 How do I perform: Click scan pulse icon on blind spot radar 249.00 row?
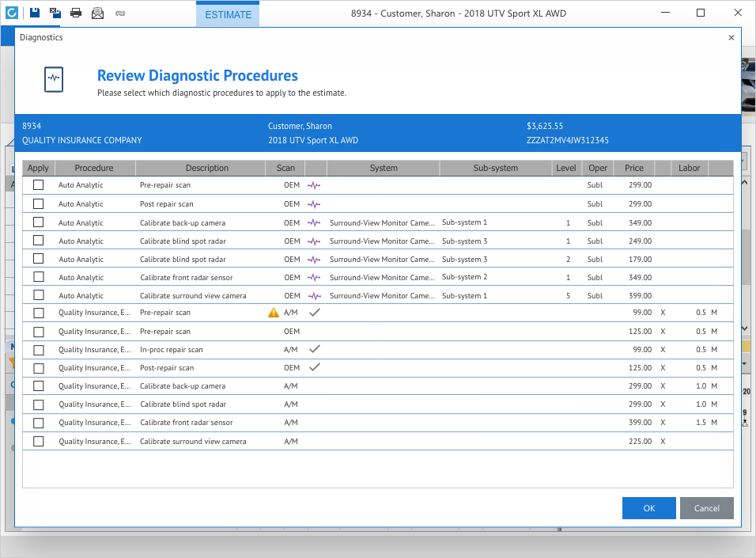pos(315,241)
